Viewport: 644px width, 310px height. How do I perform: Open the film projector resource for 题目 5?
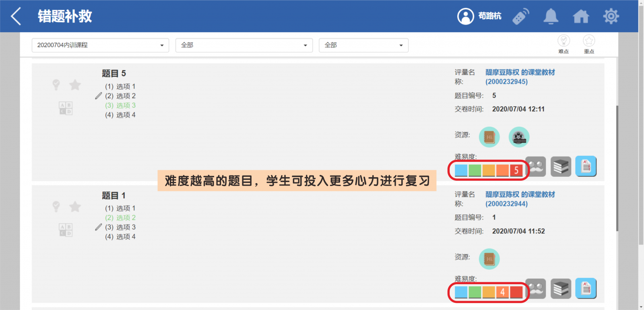[519, 137]
